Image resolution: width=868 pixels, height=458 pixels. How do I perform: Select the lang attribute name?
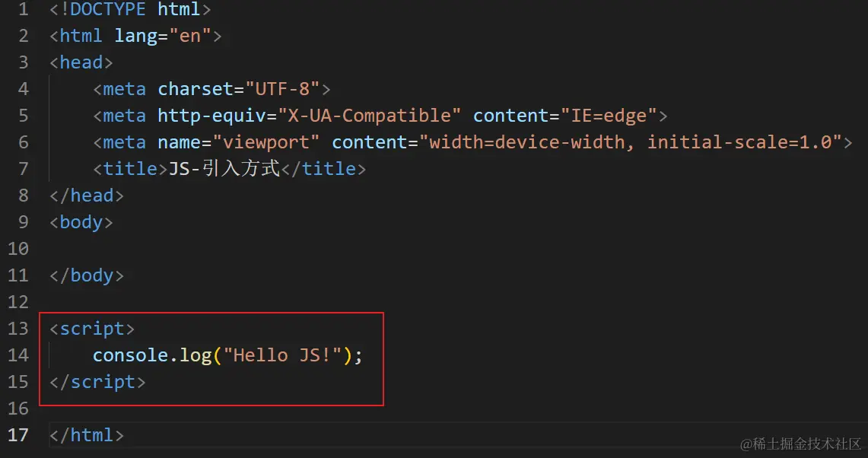point(135,36)
